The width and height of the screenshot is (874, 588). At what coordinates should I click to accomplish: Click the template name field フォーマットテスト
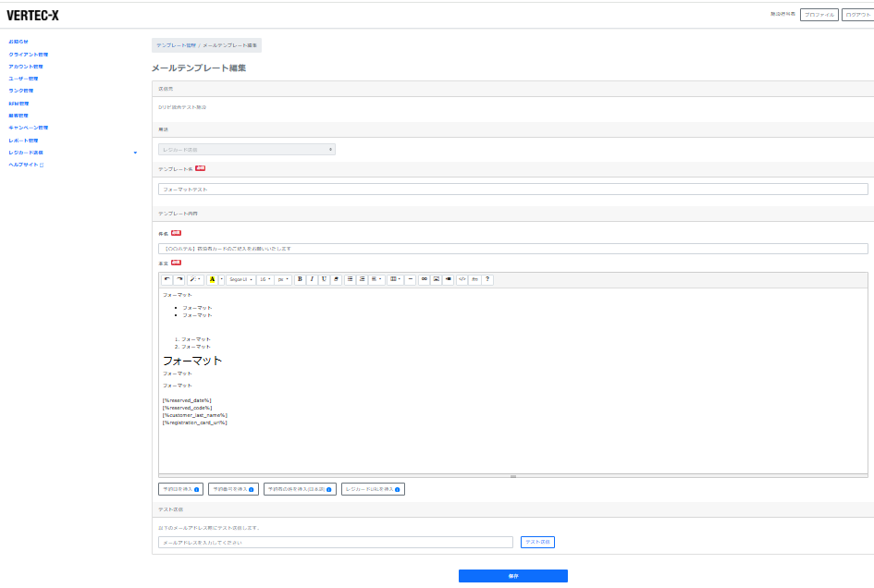512,190
